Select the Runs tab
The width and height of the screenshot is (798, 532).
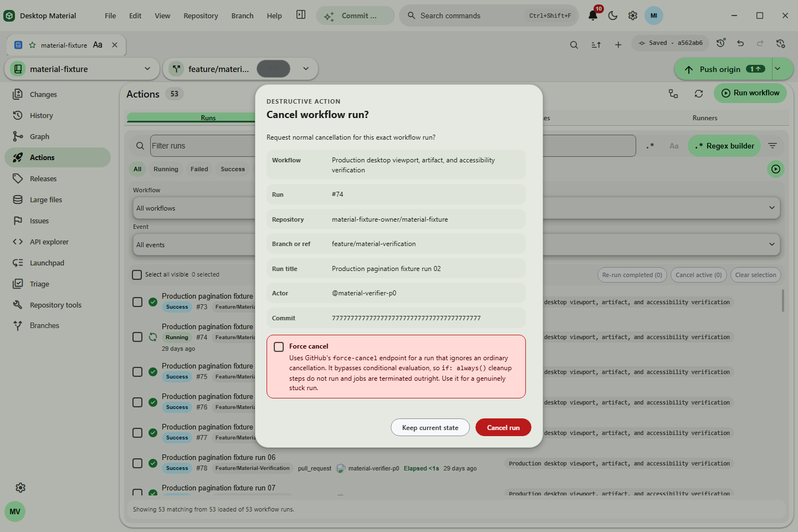[x=208, y=118]
